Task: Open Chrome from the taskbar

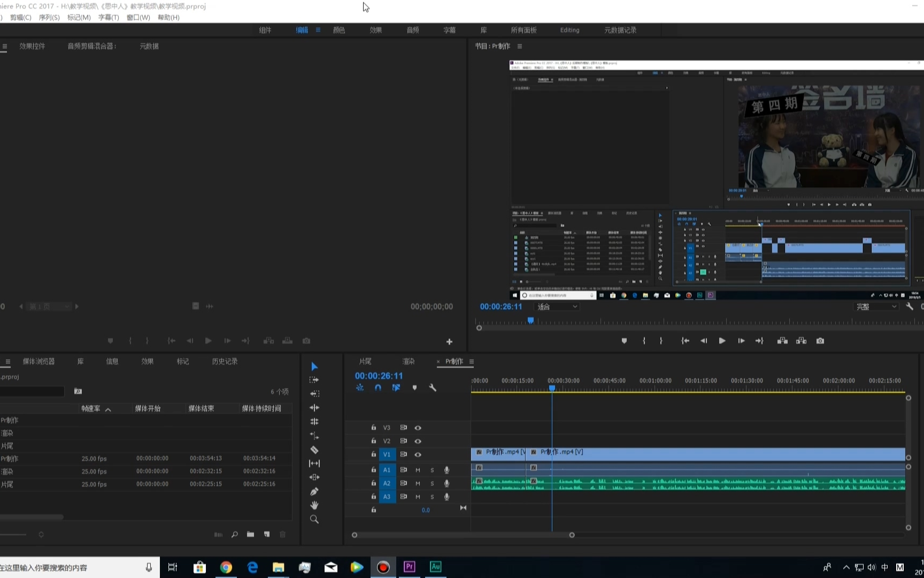Action: [226, 567]
